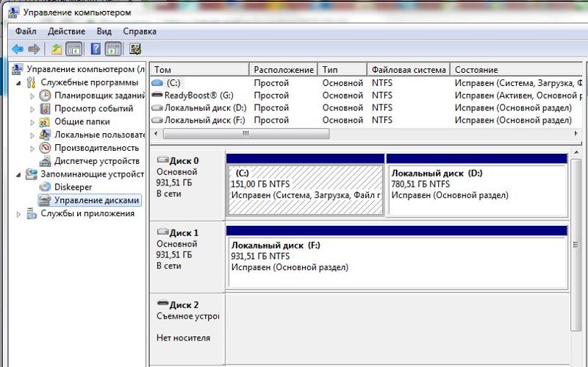Click the Forward arrow toolbar icon
Viewport: 588px width, 367px height.
click(34, 49)
